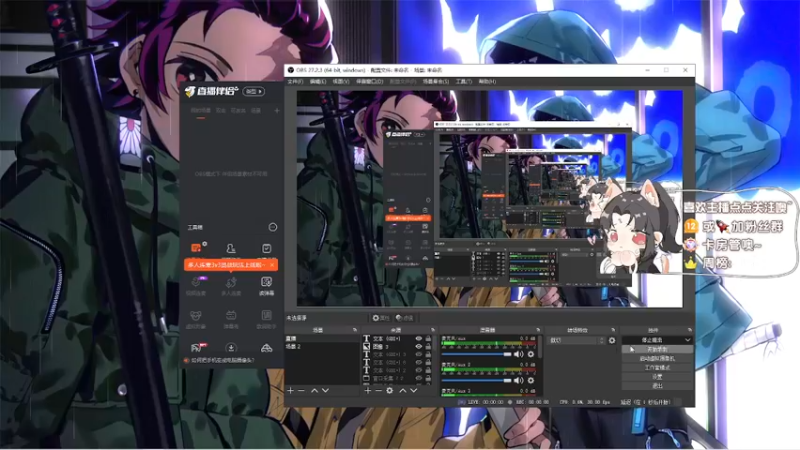
Task: Toggle visibility of 文本 (GDI+) 6 source
Action: (419, 362)
